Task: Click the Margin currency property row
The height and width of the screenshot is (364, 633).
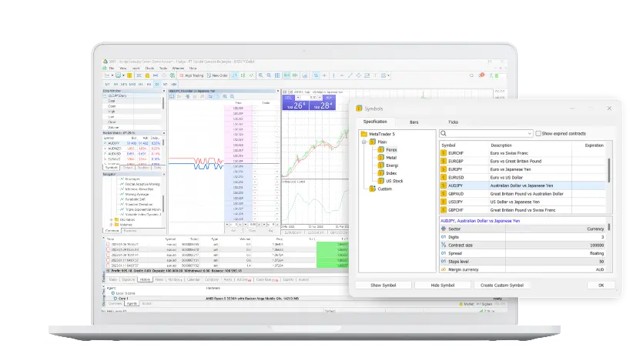Action: click(x=523, y=269)
